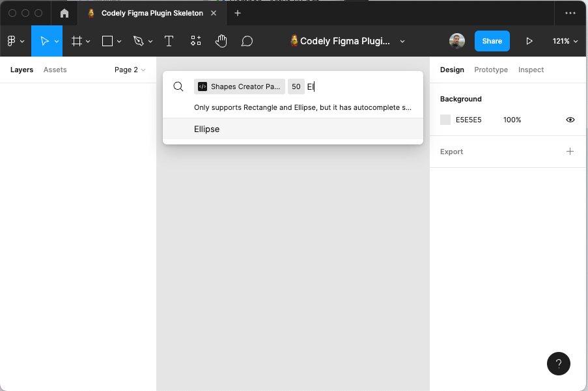Click the user avatar
Screen dimensions: 588x391
456,41
